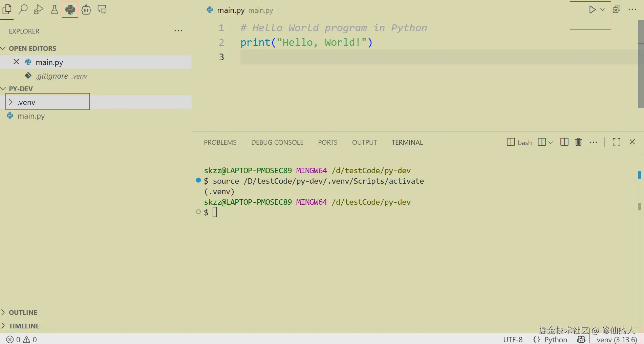
Task: Open the Python extension view
Action: click(70, 9)
